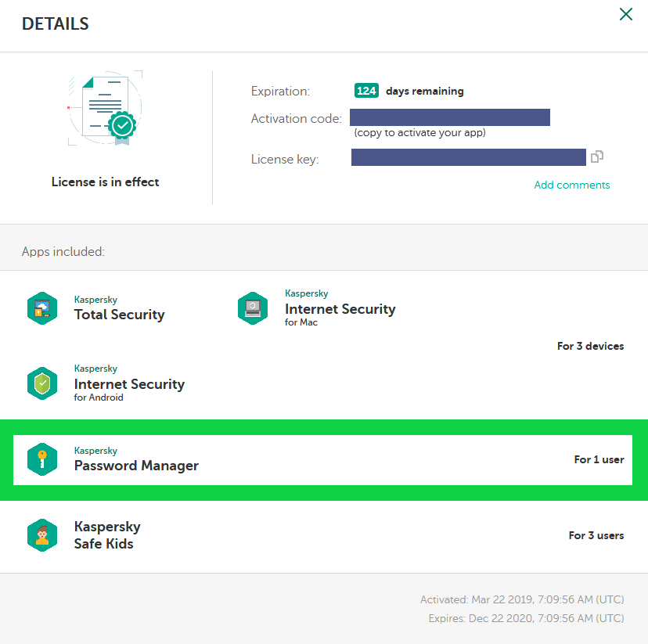
Task: Click the Activated date line
Action: pyautogui.click(x=522, y=599)
